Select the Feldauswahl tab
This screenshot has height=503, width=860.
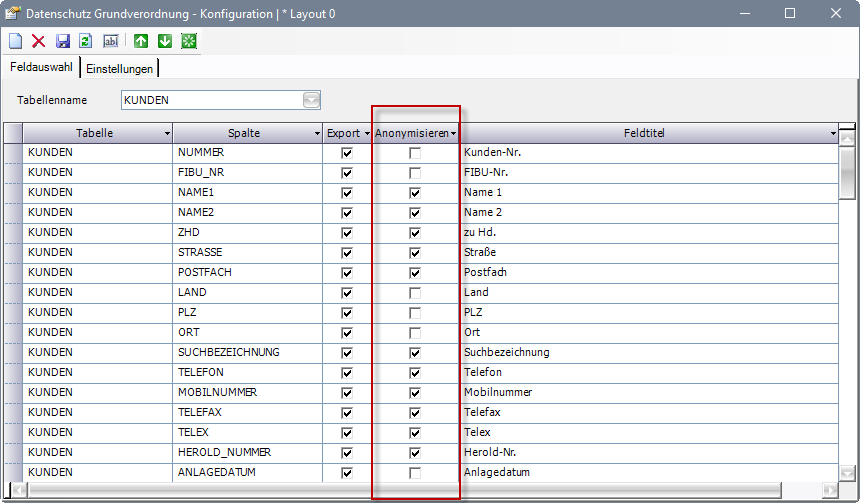click(40, 68)
